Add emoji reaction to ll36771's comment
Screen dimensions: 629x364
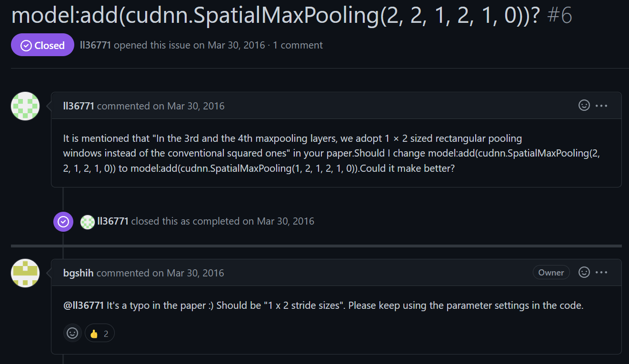584,106
